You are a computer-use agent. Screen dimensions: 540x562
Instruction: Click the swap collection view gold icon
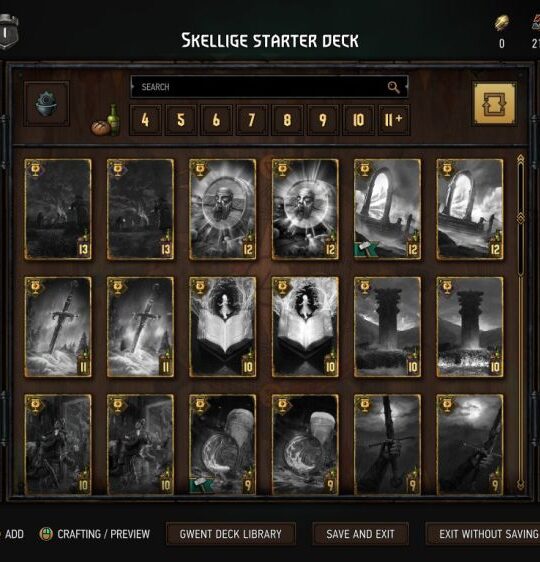click(494, 104)
